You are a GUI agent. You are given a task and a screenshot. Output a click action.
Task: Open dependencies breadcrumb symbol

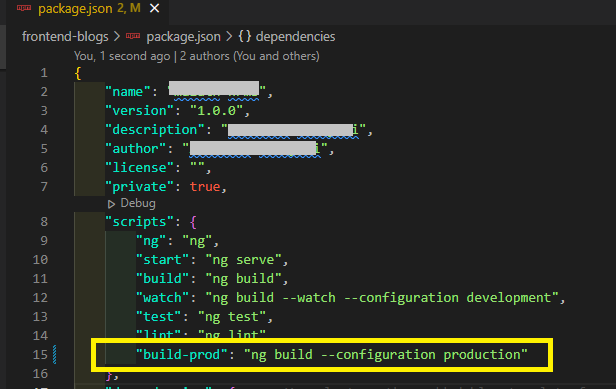295,37
